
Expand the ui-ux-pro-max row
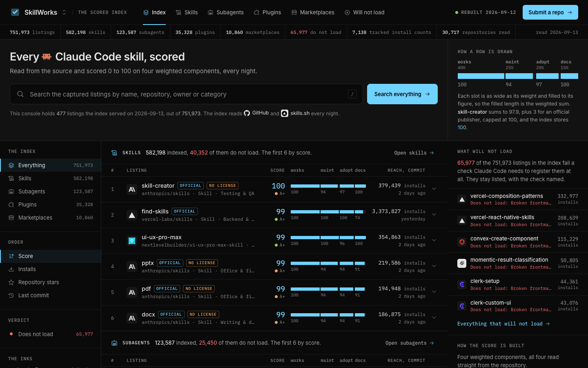point(434,240)
